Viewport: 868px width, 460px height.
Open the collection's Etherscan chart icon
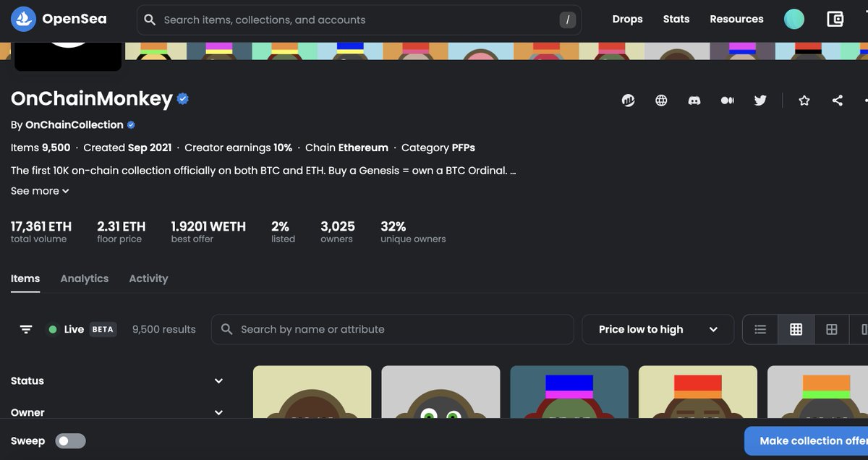(x=628, y=101)
